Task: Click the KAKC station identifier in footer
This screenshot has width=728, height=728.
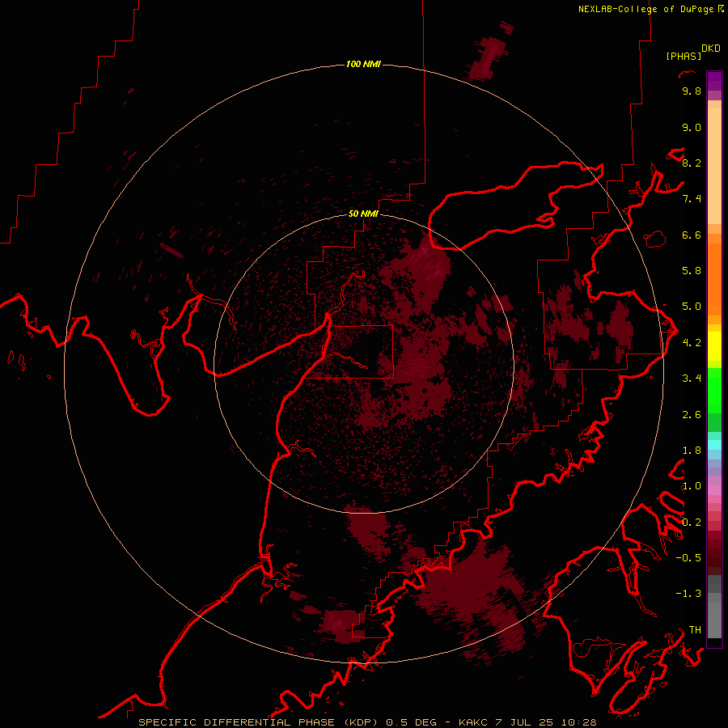Action: (x=473, y=722)
